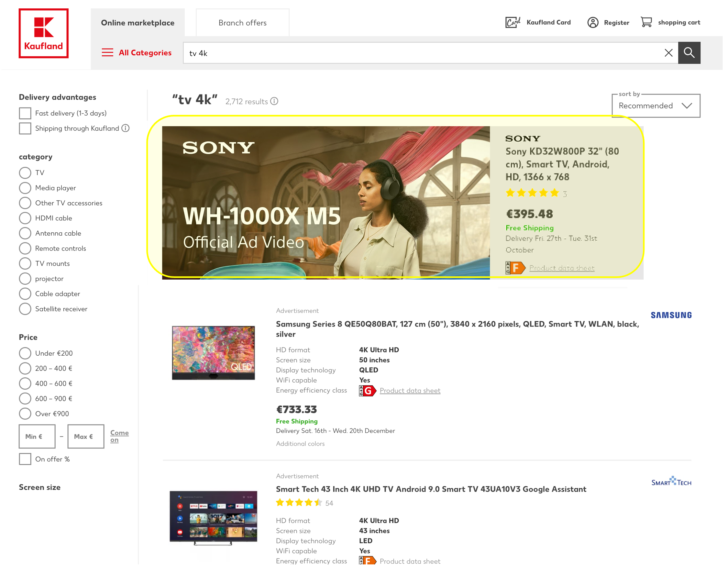Viewport: 728px width, 565px height.
Task: Click the energy class G label for Samsung TV
Action: click(368, 391)
